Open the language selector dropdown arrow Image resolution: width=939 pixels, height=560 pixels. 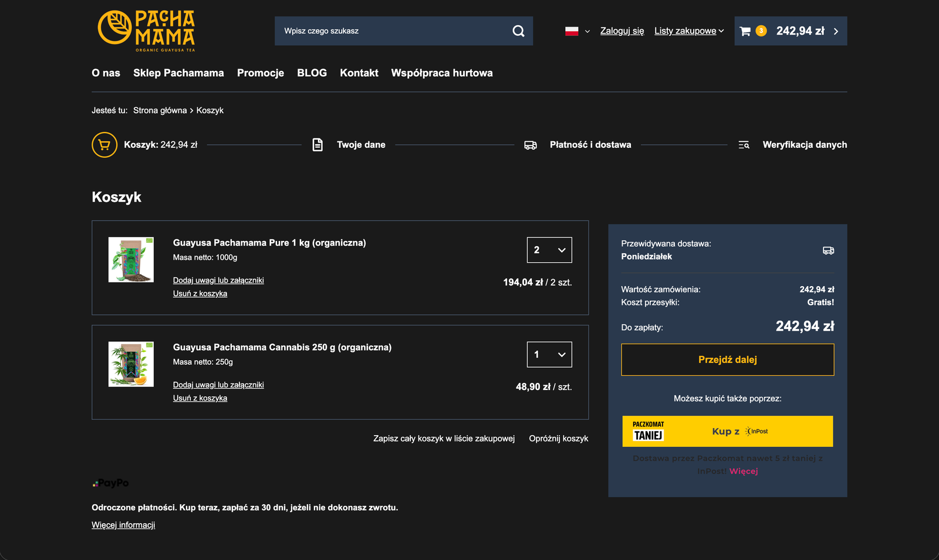pyautogui.click(x=587, y=32)
